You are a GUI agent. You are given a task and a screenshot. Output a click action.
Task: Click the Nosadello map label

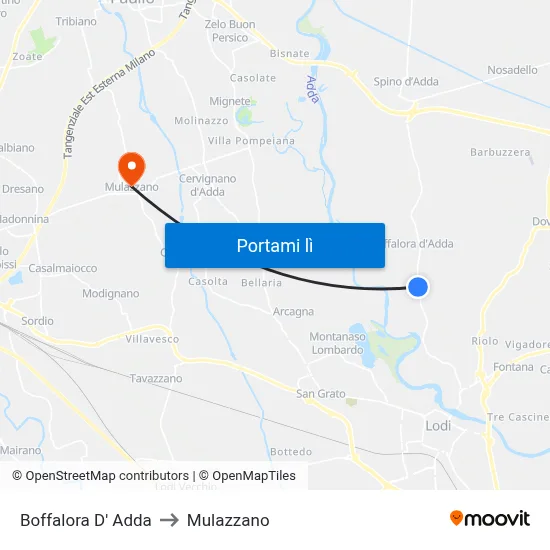tap(512, 70)
